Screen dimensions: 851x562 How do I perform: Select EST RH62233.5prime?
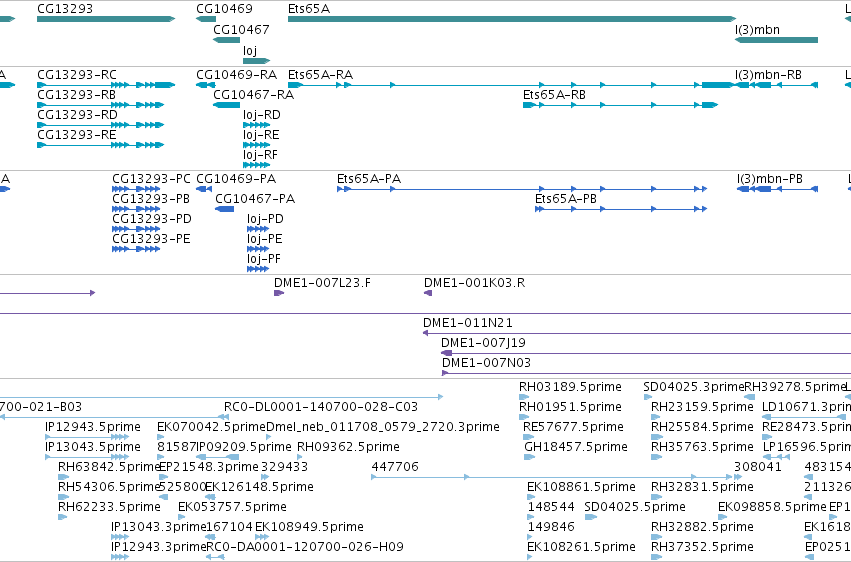pyautogui.click(x=63, y=518)
